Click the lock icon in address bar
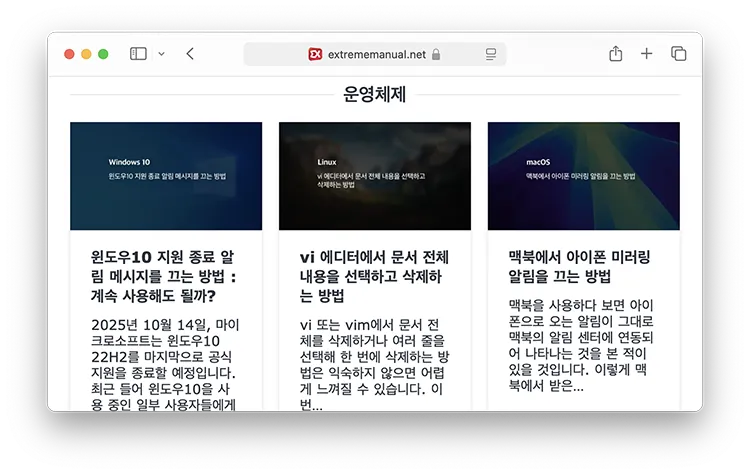Image resolution: width=750 pixels, height=474 pixels. pos(436,55)
